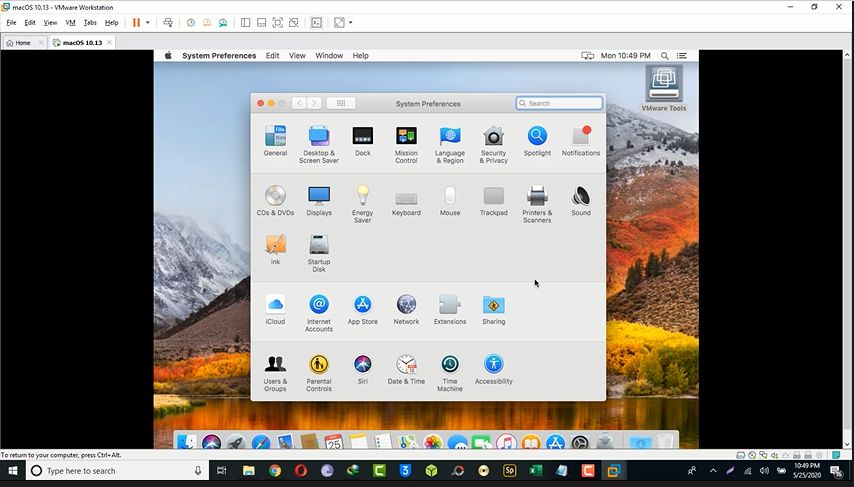The image size is (854, 487).
Task: Click the forward arrow in System Preferences
Action: point(314,103)
